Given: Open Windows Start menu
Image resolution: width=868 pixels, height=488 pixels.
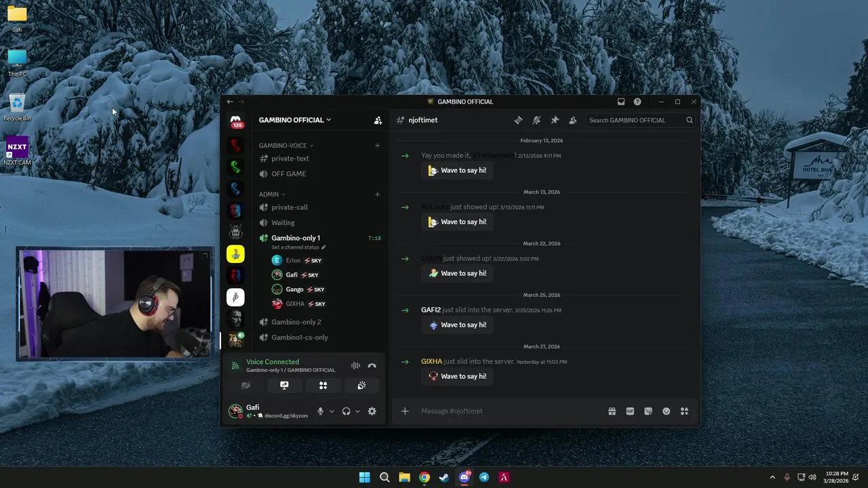Looking at the screenshot, I should pyautogui.click(x=365, y=477).
